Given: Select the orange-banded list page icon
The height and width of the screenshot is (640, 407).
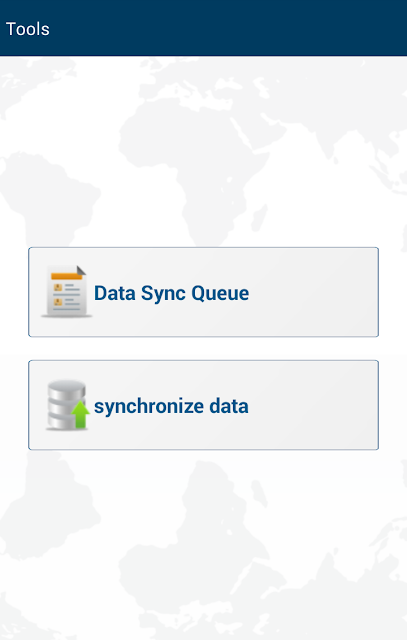Looking at the screenshot, I should tap(67, 291).
